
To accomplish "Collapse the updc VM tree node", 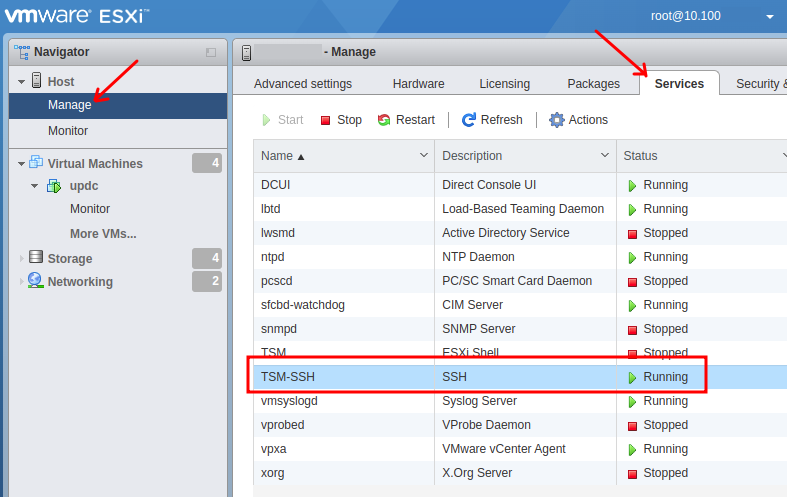I will pyautogui.click(x=34, y=186).
